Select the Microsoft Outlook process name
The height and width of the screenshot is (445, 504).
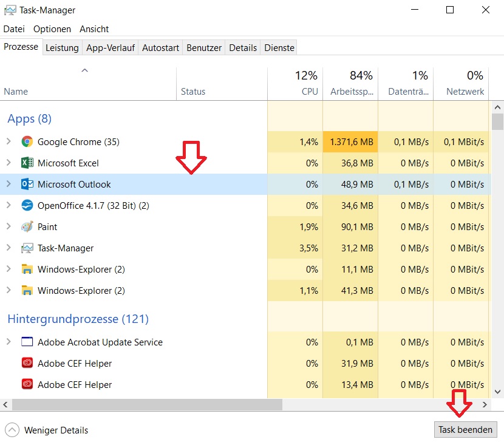click(74, 184)
